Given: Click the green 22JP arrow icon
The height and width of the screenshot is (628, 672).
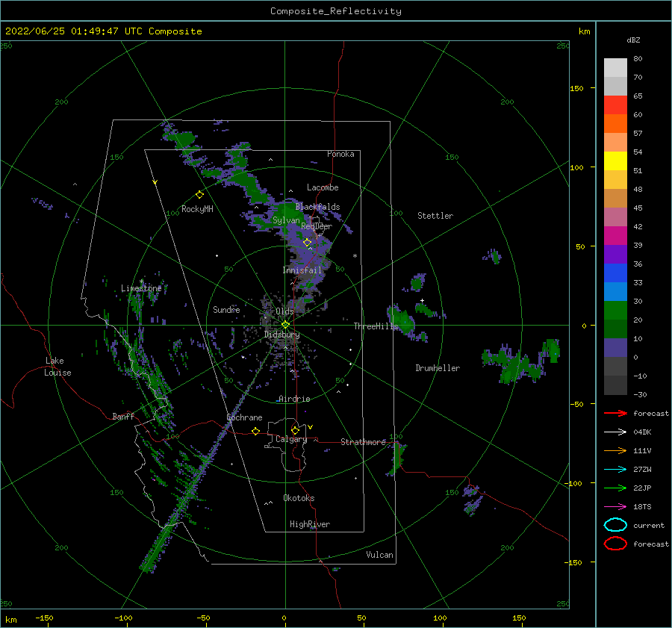Looking at the screenshot, I should pyautogui.click(x=615, y=488).
